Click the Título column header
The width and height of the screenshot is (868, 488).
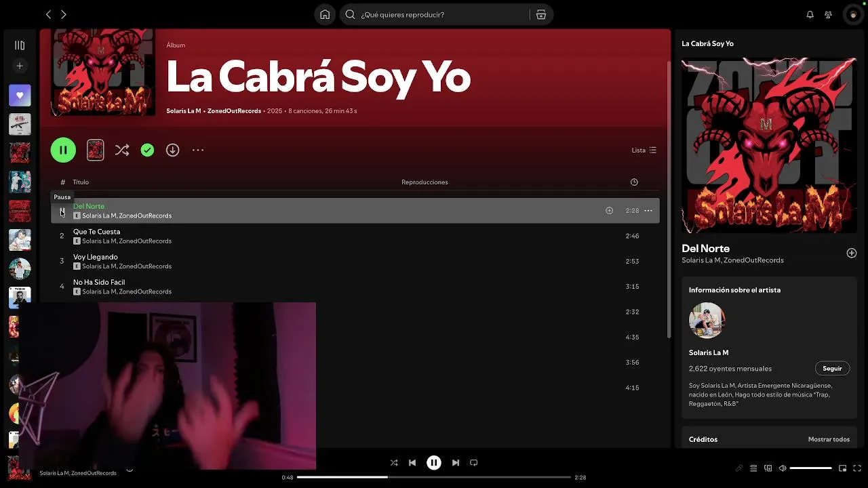click(x=81, y=182)
